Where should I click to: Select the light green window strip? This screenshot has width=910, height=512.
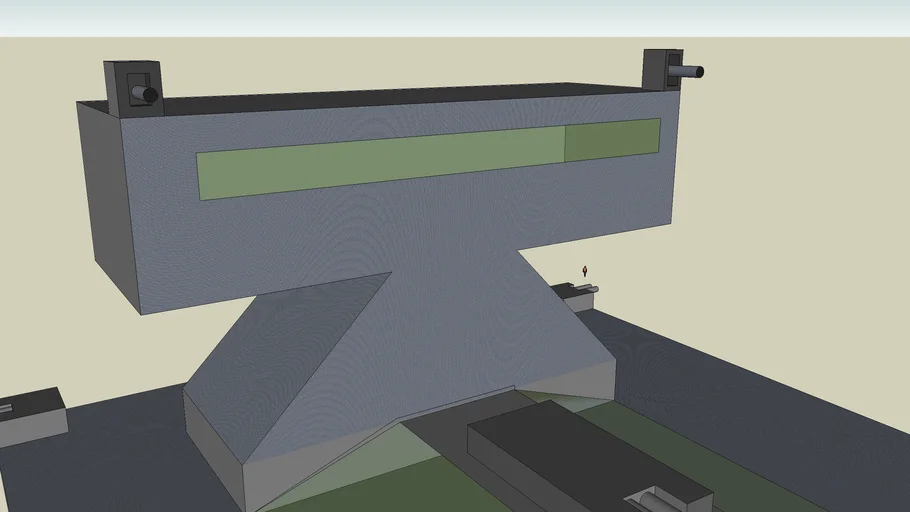coord(380,162)
